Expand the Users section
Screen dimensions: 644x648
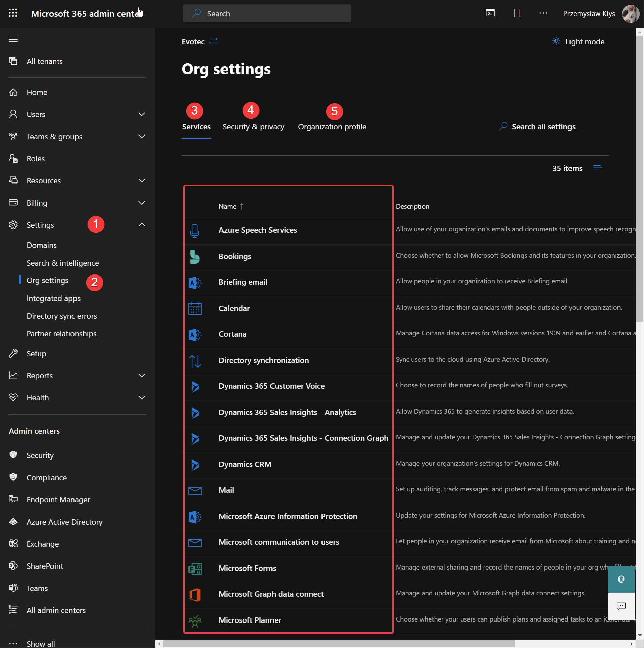point(142,114)
